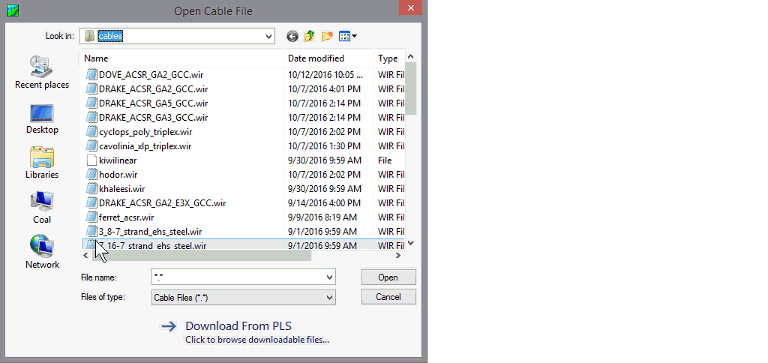The image size is (768, 363).
Task: Select file name DOVE_ACSR_GA2_GCC.wir
Action: point(151,75)
